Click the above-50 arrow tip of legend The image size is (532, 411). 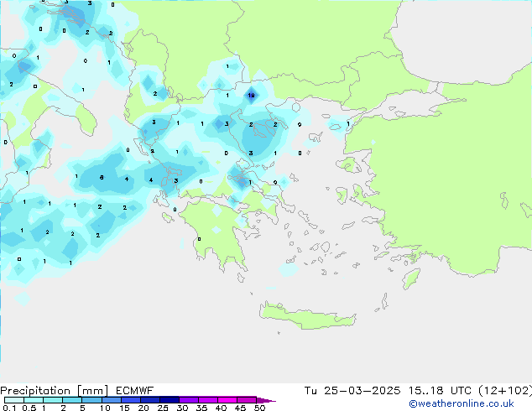point(266,401)
